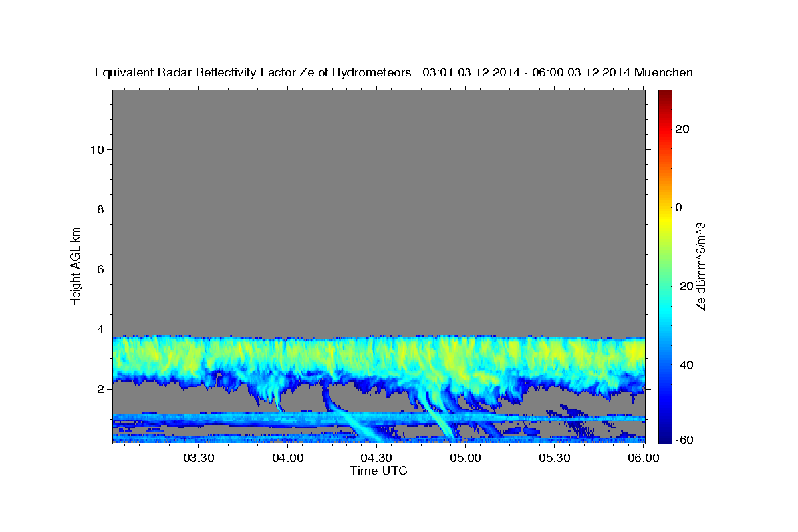Screen dimensions: 798x532
Task: Click the colorbar label 'Ze dBmm^6/m^3'
Action: pyautogui.click(x=700, y=266)
